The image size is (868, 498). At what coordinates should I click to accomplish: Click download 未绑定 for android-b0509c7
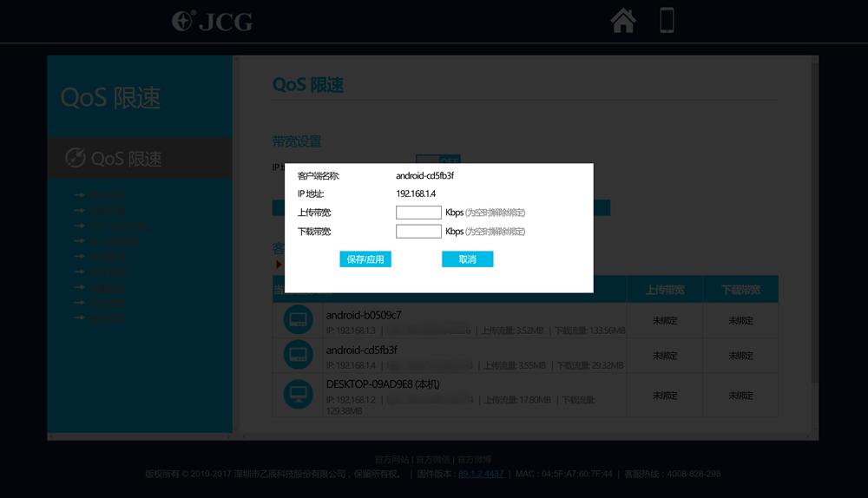(740, 320)
